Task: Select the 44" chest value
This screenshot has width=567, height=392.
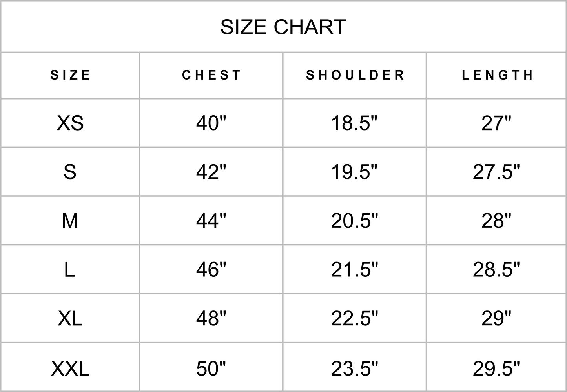Action: click(211, 221)
